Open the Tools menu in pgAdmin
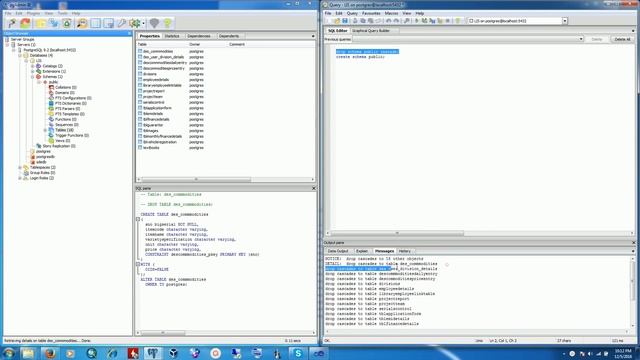 (x=62, y=13)
